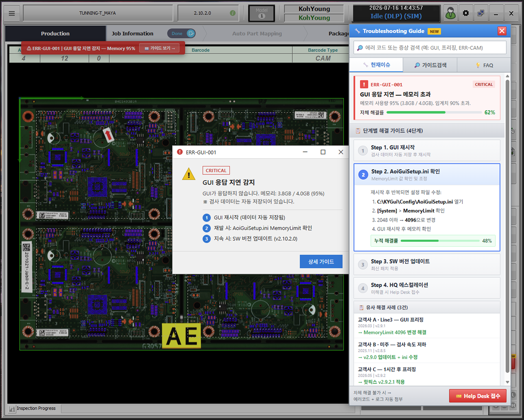
Task: Click the TUNNING-T_MAYA job name field
Action: (98, 13)
